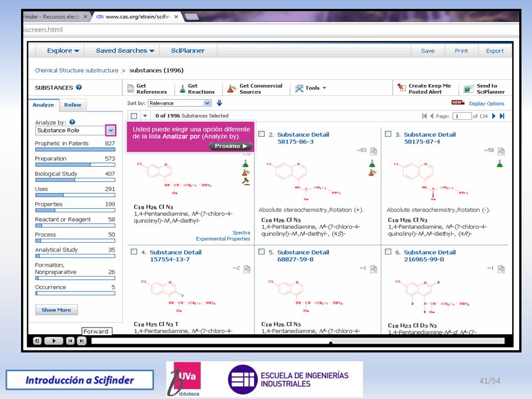Select checkbox for substance 5
The image size is (532, 399).
click(262, 252)
